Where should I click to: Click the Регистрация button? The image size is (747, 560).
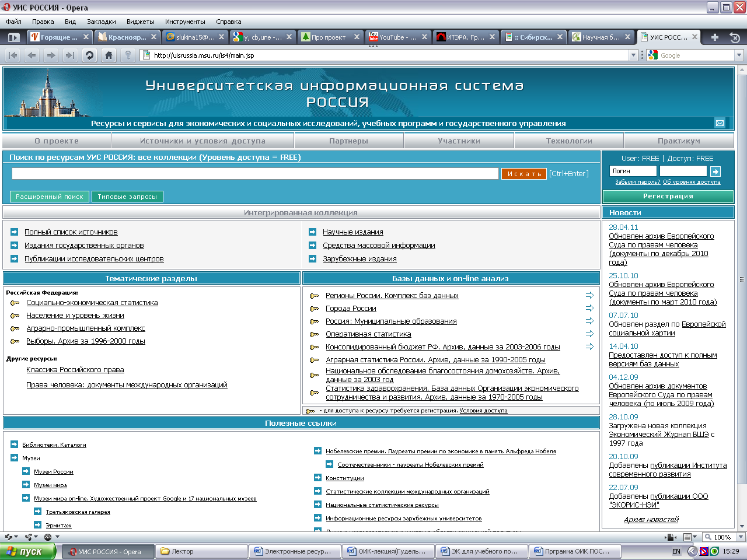(668, 196)
